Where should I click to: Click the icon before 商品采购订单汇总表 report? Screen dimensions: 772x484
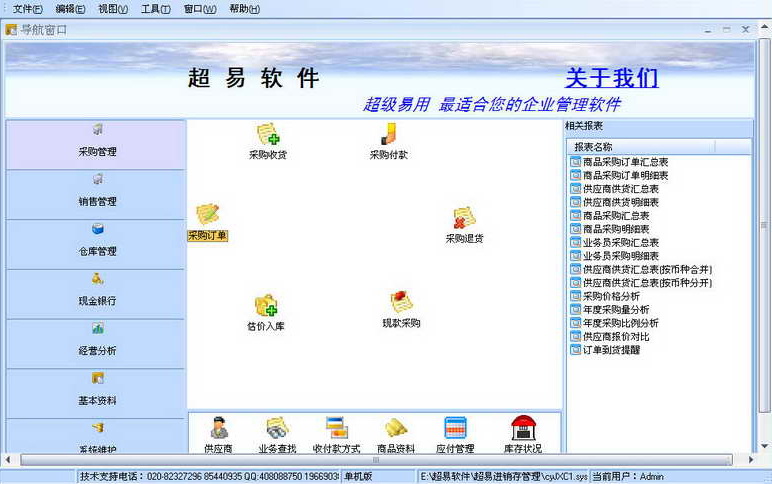[575, 161]
